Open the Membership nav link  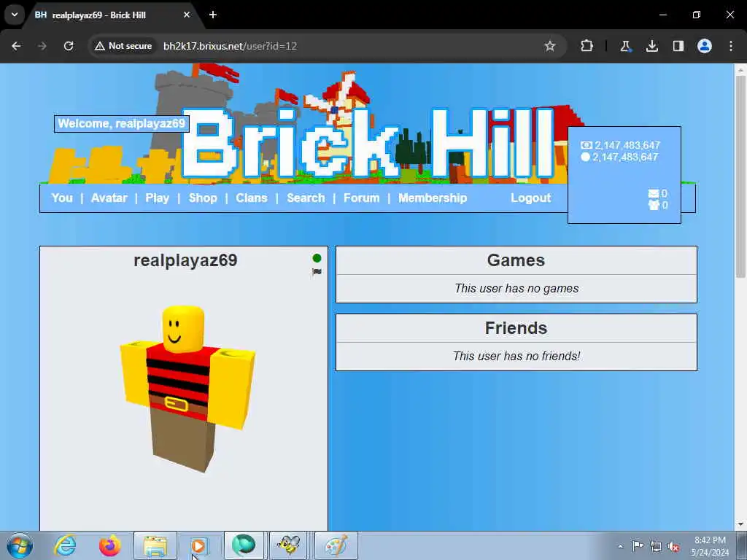pyautogui.click(x=433, y=198)
